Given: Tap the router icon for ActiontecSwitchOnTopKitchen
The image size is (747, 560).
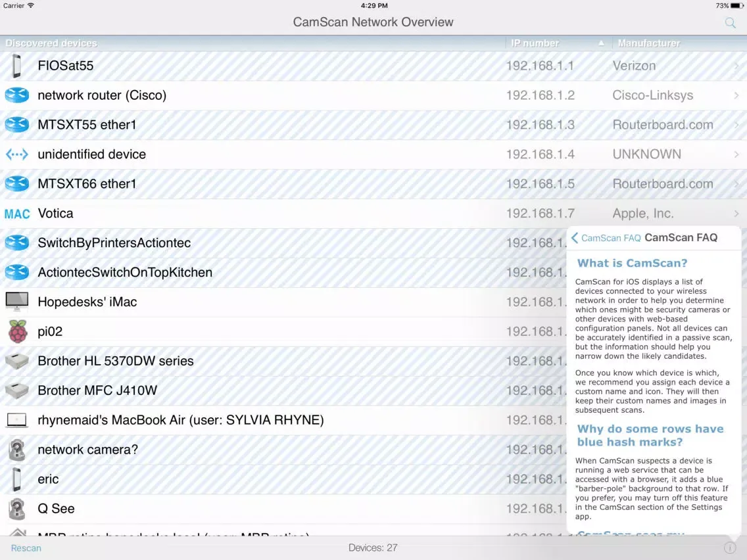Looking at the screenshot, I should pyautogui.click(x=16, y=272).
